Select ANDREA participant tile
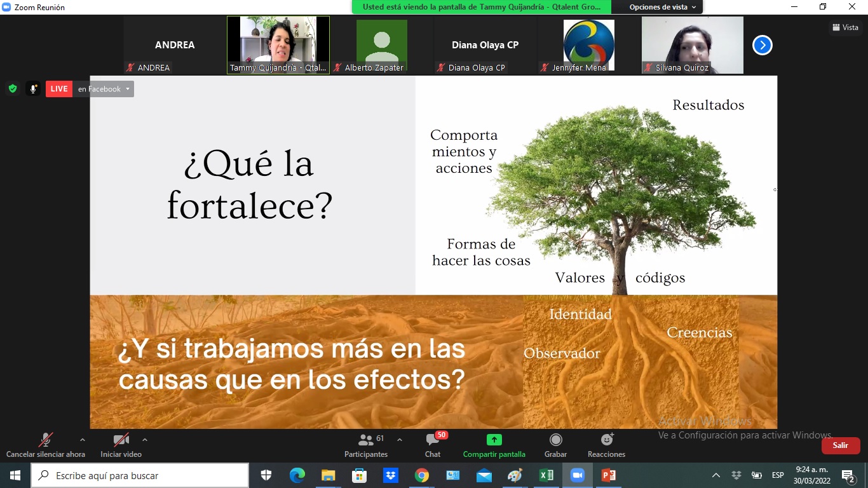Screen dimensions: 868x488 tap(175, 45)
